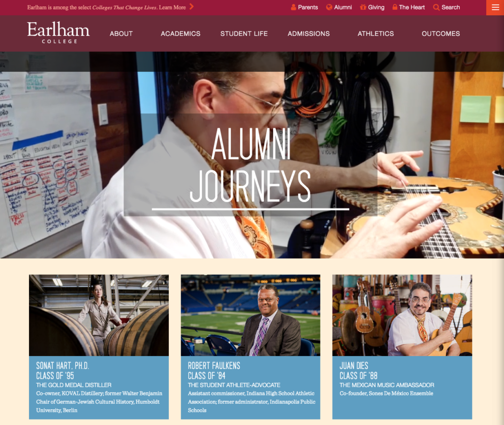The width and height of the screenshot is (504, 425).
Task: Open the Student Life menu
Action: pos(244,33)
